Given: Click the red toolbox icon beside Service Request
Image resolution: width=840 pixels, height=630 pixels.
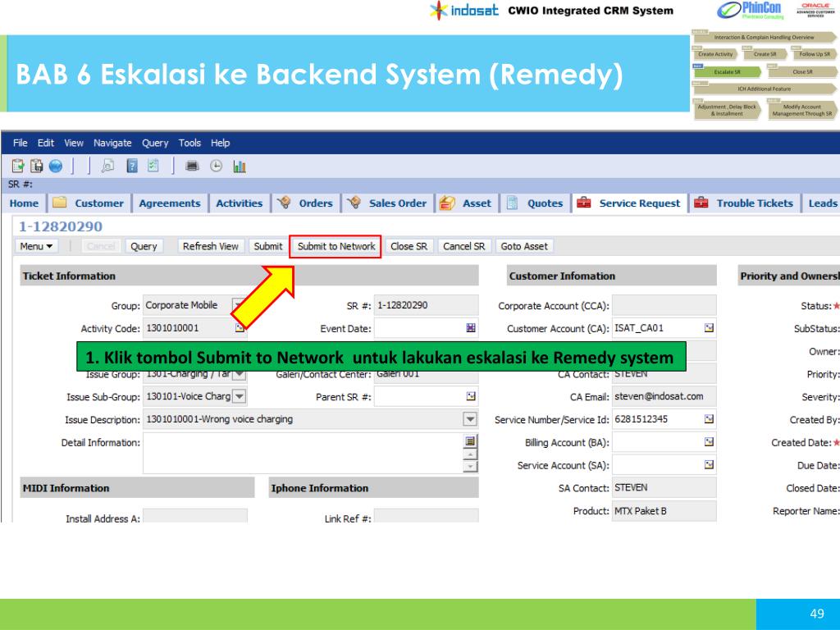Looking at the screenshot, I should [x=583, y=203].
